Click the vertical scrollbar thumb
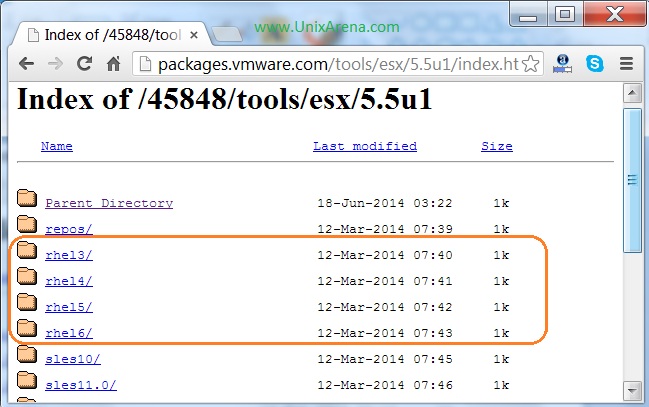Viewport: 649px width, 407px height. tap(632, 180)
